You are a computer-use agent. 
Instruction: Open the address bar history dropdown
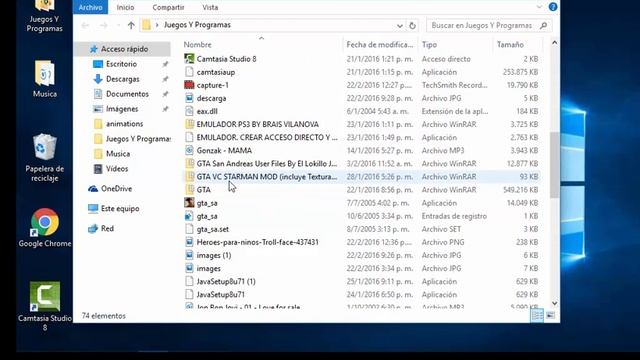[x=400, y=26]
